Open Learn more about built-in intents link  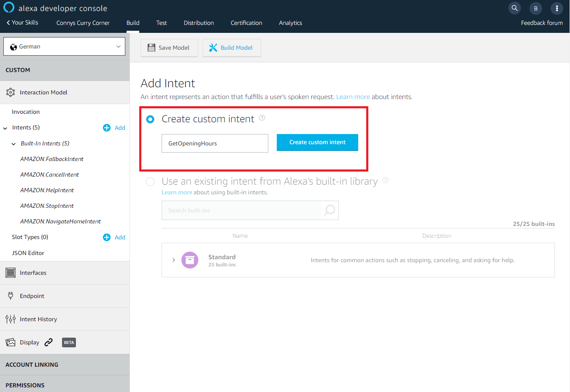(177, 192)
